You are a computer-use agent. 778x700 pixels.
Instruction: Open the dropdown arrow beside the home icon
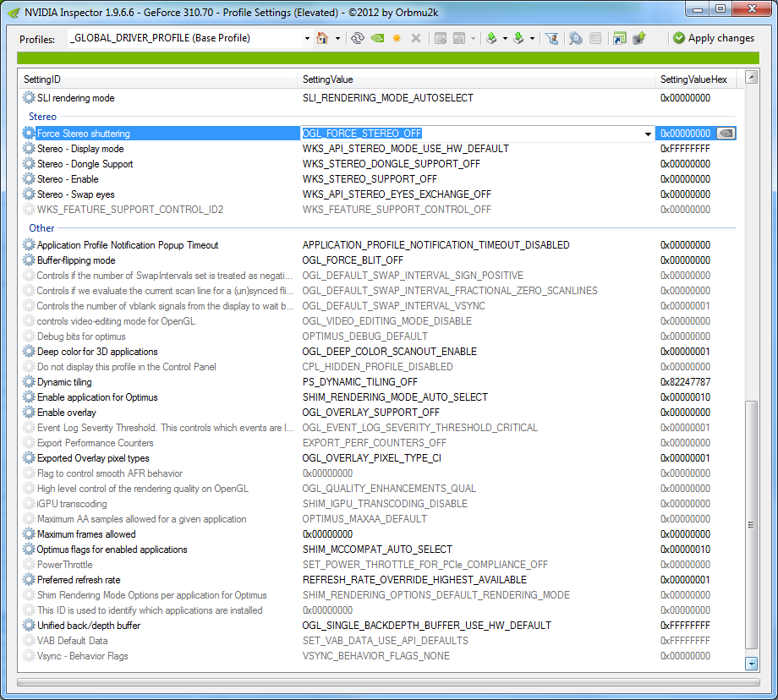point(338,38)
